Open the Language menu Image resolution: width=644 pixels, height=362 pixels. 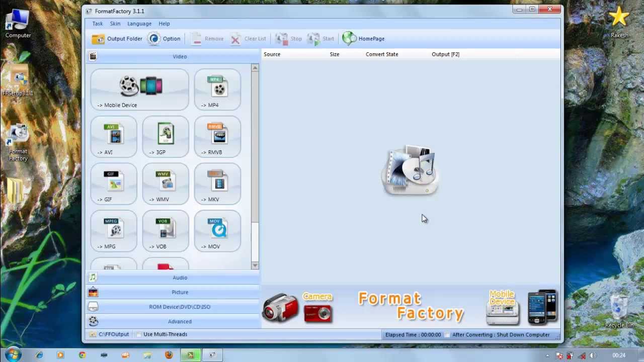tap(139, 24)
